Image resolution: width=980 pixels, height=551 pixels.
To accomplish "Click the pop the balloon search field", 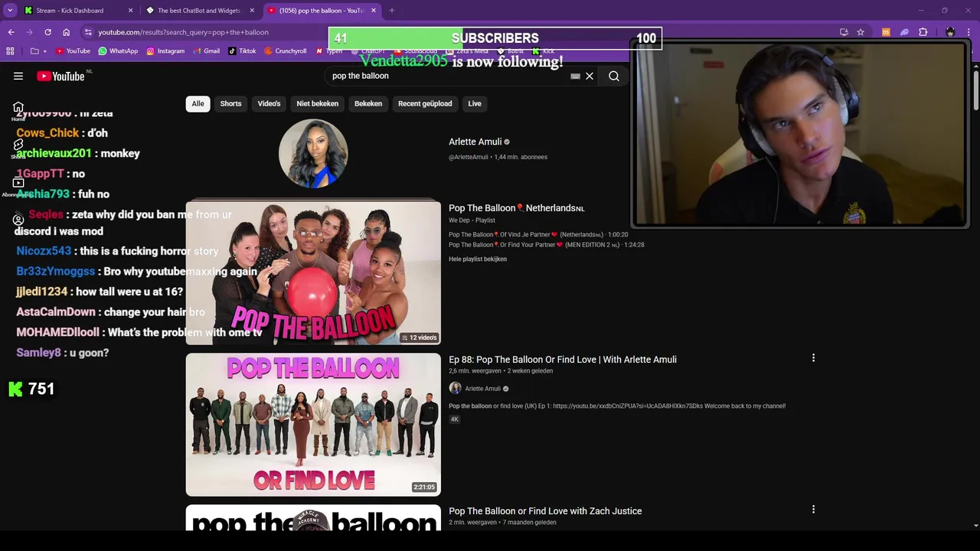I will (x=448, y=76).
